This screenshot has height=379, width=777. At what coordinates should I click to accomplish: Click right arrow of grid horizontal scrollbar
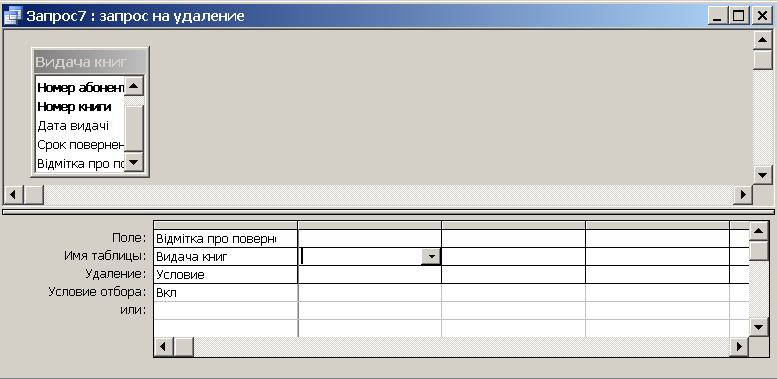pos(739,346)
